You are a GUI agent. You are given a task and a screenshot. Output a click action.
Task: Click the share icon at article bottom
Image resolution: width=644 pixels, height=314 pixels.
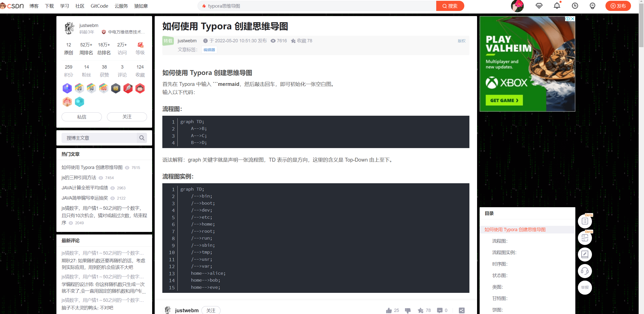pyautogui.click(x=461, y=310)
